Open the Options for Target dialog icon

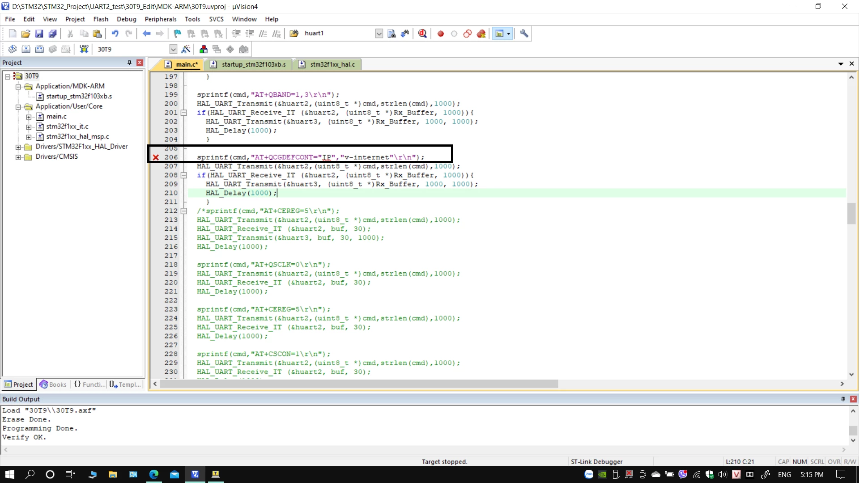pyautogui.click(x=186, y=49)
